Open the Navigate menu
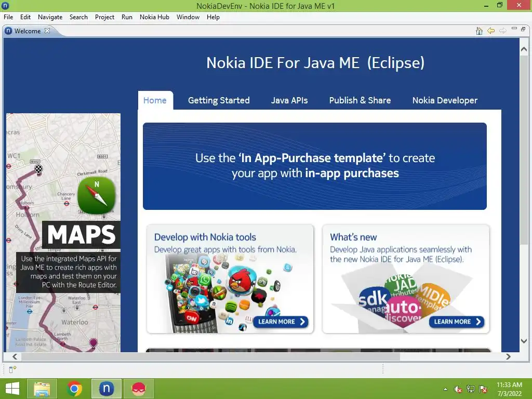Screen dimensions: 532x399 point(50,17)
